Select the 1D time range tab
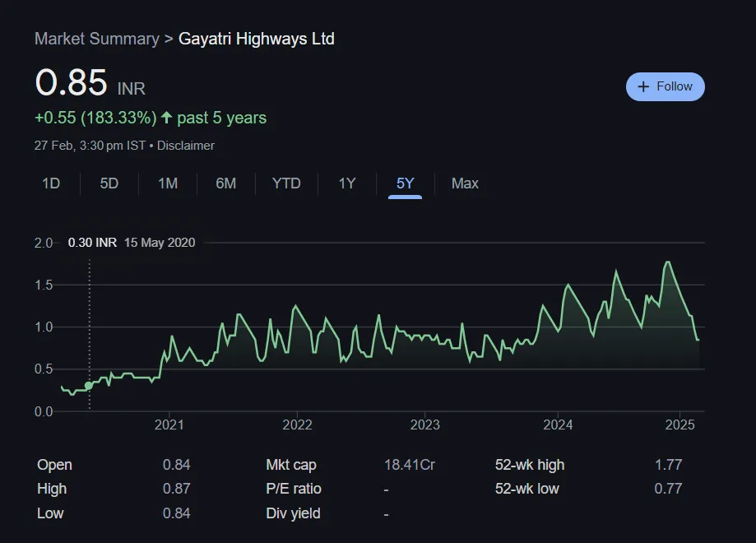The image size is (756, 543). click(x=51, y=183)
